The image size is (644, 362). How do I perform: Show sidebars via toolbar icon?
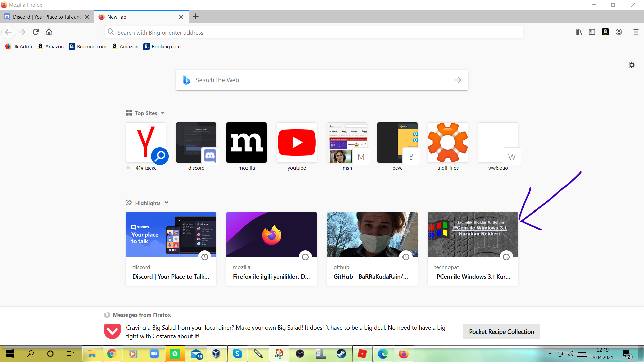[x=592, y=32]
